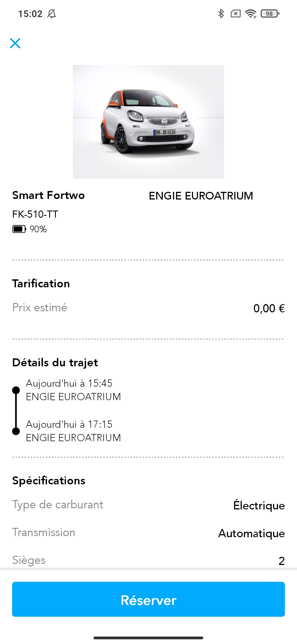This screenshot has width=297, height=644.
Task: Tap the muted notifications bell icon
Action: 51,13
